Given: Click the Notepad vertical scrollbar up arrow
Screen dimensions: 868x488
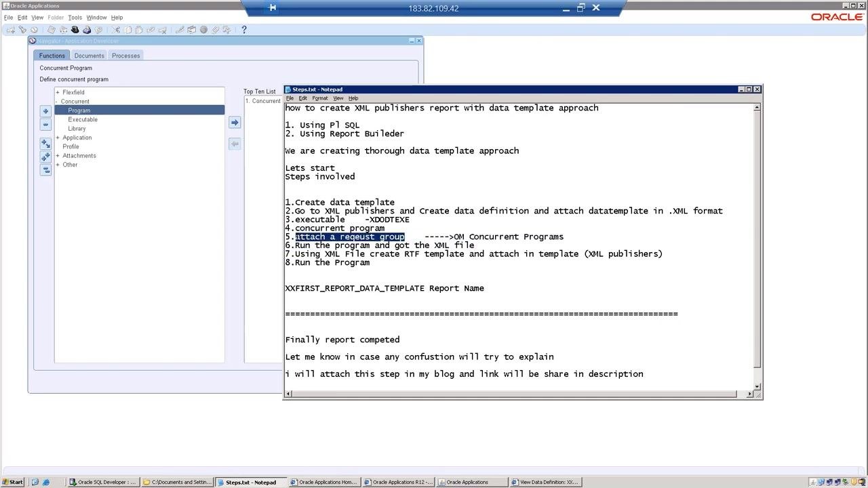Looking at the screenshot, I should (x=757, y=107).
